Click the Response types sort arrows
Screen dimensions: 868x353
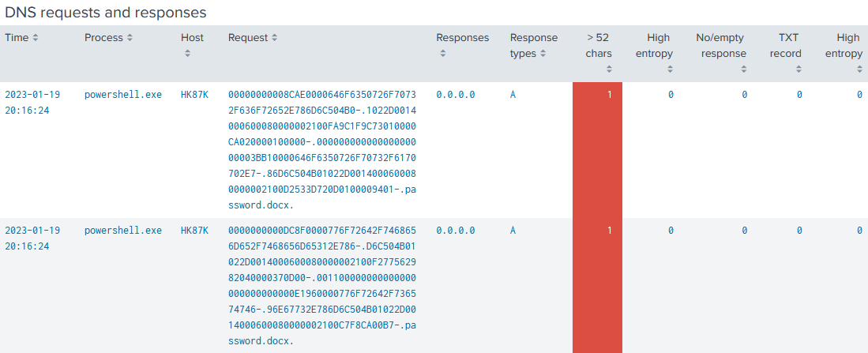click(x=543, y=54)
